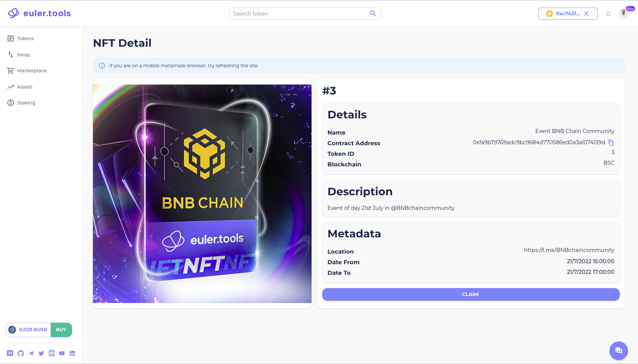
Task: Click the BNB coin icon in wallet button
Action: [x=549, y=14]
